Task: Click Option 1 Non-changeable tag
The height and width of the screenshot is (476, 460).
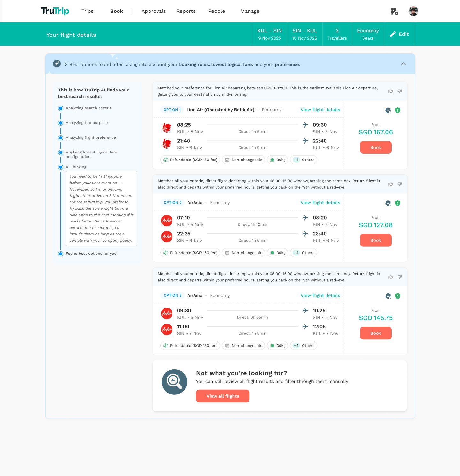Action: pos(243,160)
